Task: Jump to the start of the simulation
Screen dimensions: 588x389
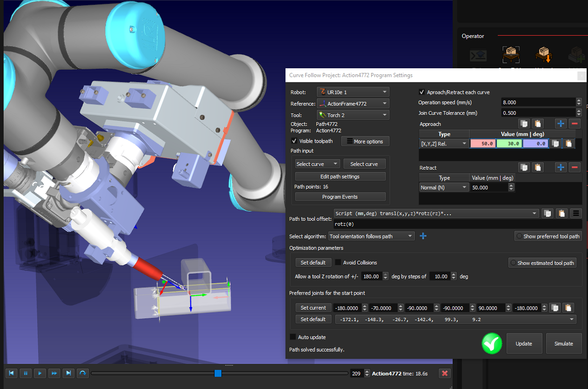Action: [12, 373]
